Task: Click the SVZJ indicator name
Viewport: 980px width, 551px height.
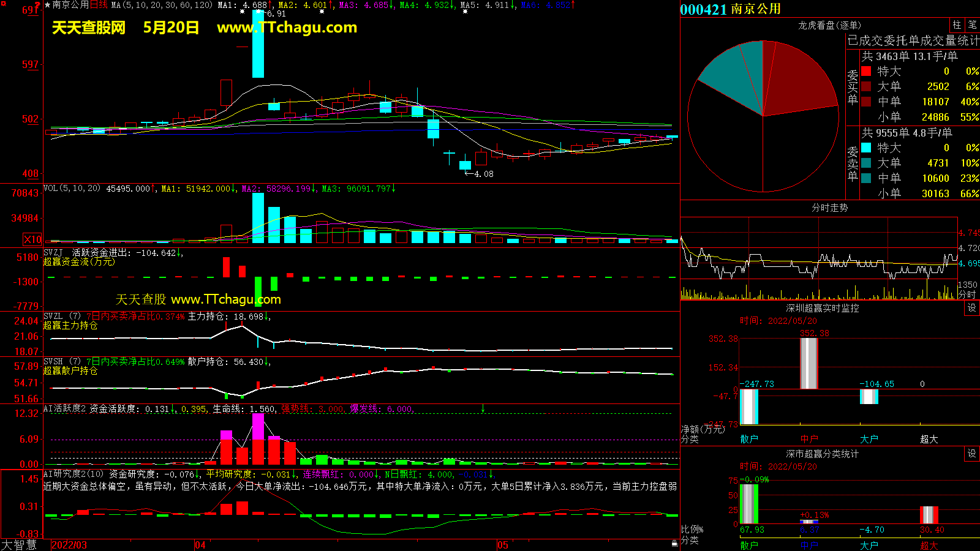Action: 53,252
